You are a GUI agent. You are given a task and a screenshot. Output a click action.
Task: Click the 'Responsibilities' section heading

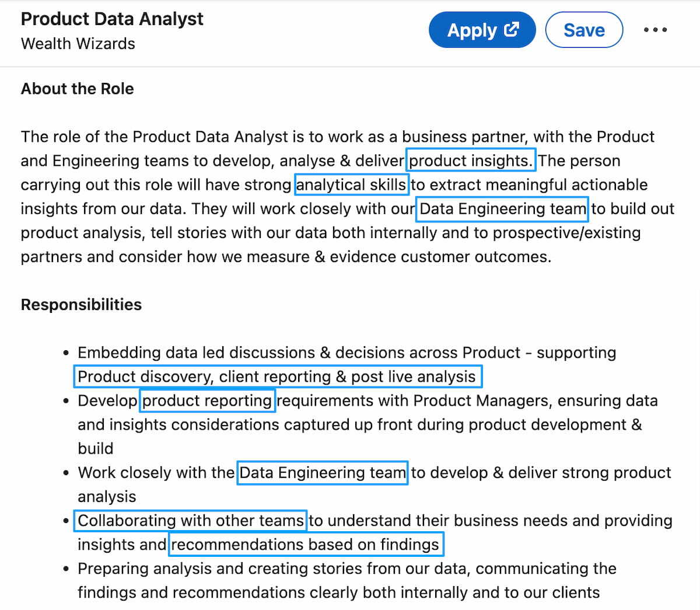tap(81, 304)
